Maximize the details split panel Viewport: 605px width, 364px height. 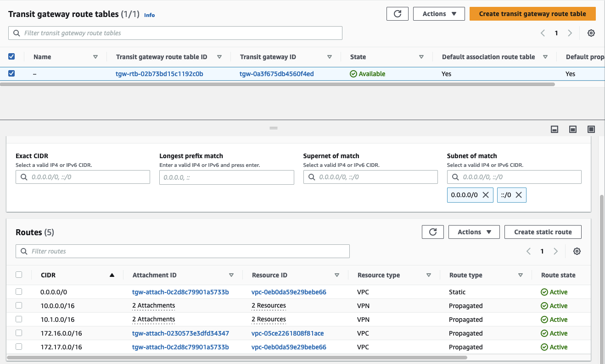(591, 129)
